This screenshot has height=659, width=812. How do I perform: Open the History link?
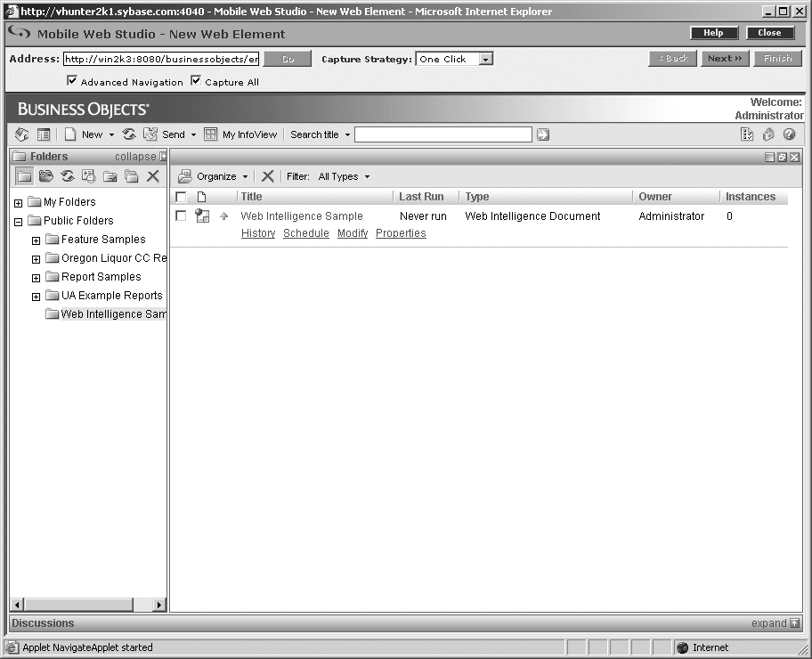click(x=258, y=233)
